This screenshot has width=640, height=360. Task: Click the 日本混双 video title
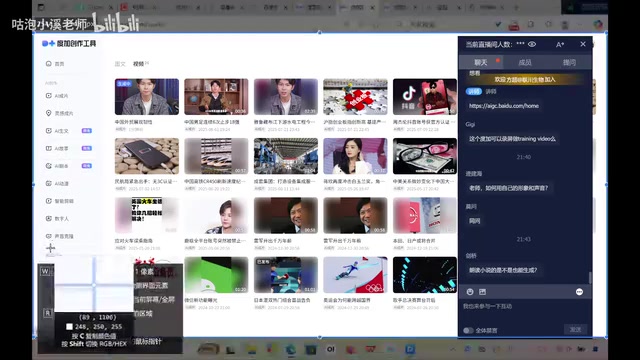(x=282, y=300)
